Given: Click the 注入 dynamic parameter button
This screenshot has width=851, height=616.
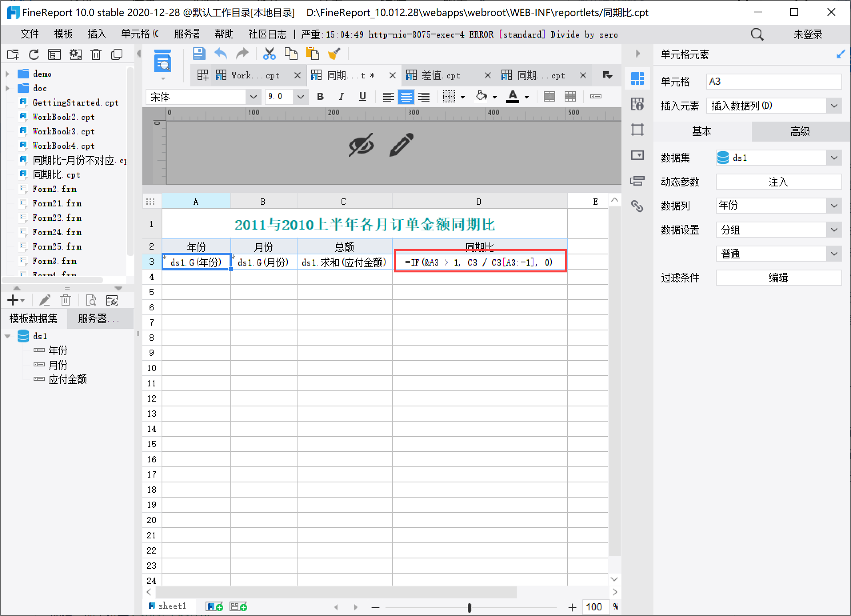Looking at the screenshot, I should 778,182.
